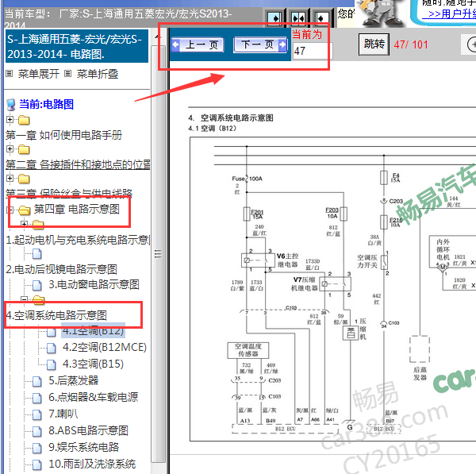Click the document icon beside 10.雨刮及洗涤系统
Viewport: 476px width, 474px height.
click(37, 464)
